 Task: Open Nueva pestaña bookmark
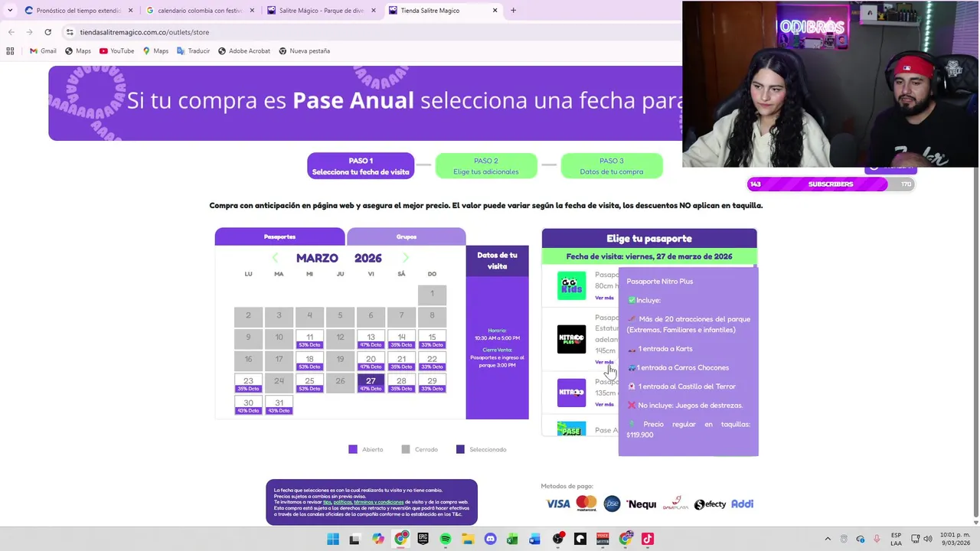(304, 51)
